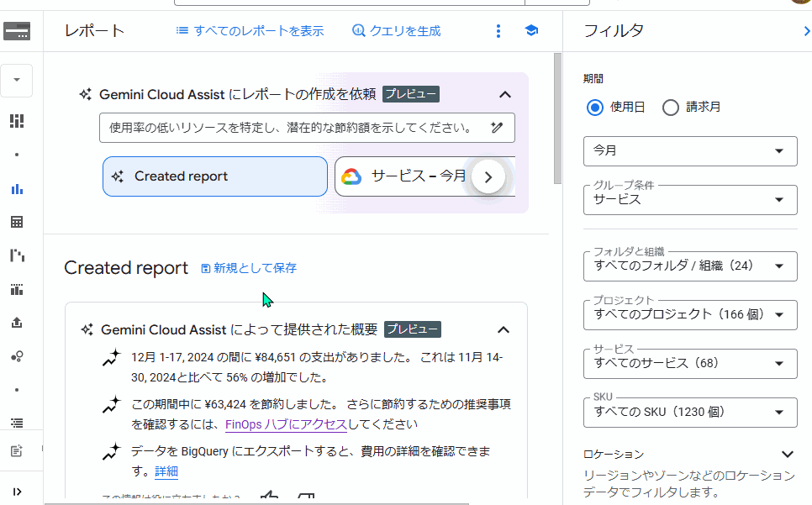Expand the ロケーション filter section
The image size is (812, 505).
pyautogui.click(x=787, y=455)
